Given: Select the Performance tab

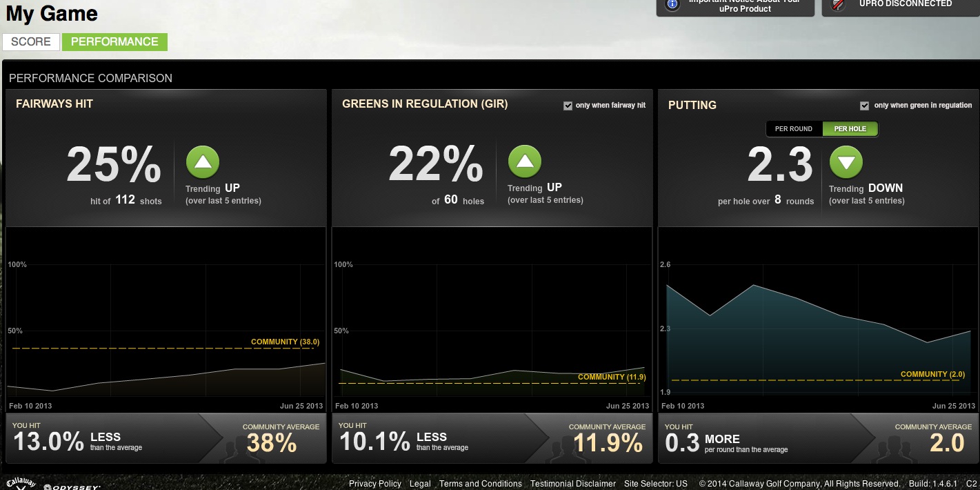Looking at the screenshot, I should tap(114, 41).
